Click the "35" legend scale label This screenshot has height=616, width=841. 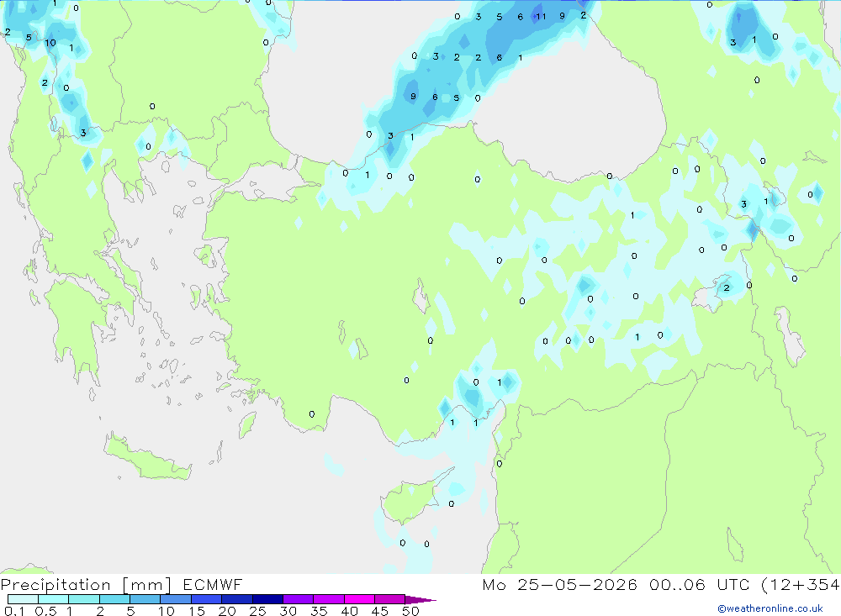[319, 611]
